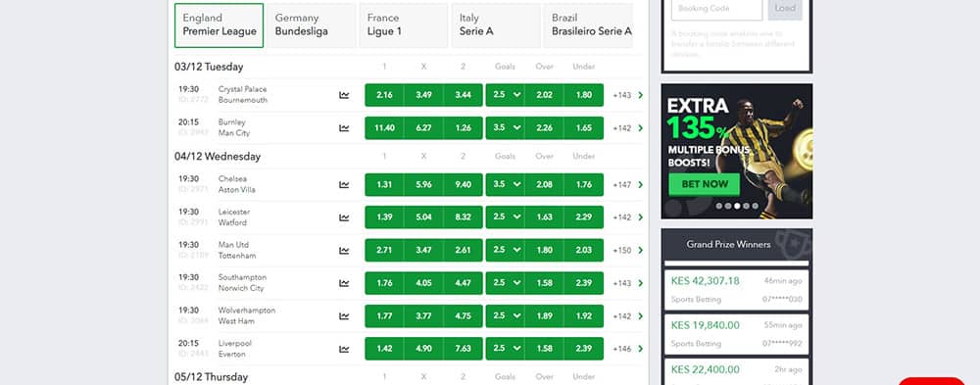Click the arrow beside +143 for Crystal Palace match

pyautogui.click(x=641, y=95)
